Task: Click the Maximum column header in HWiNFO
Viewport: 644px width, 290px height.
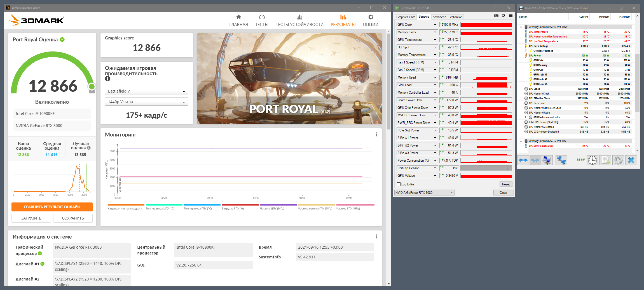Action: tap(624, 17)
